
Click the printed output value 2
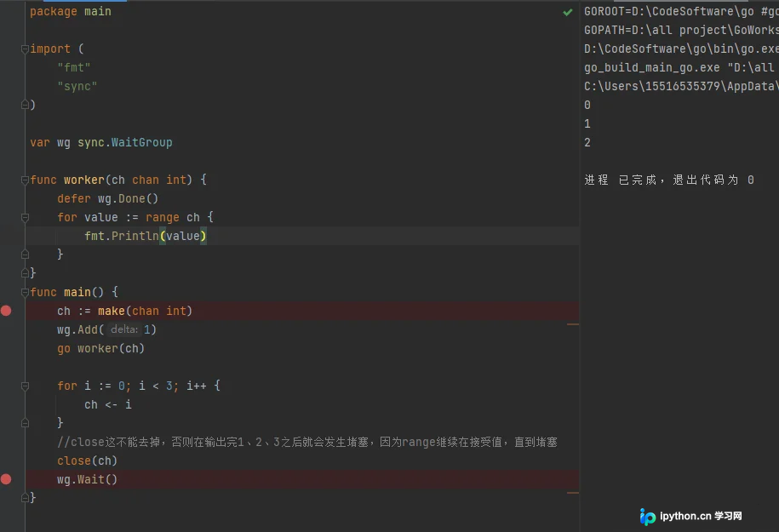tap(587, 142)
